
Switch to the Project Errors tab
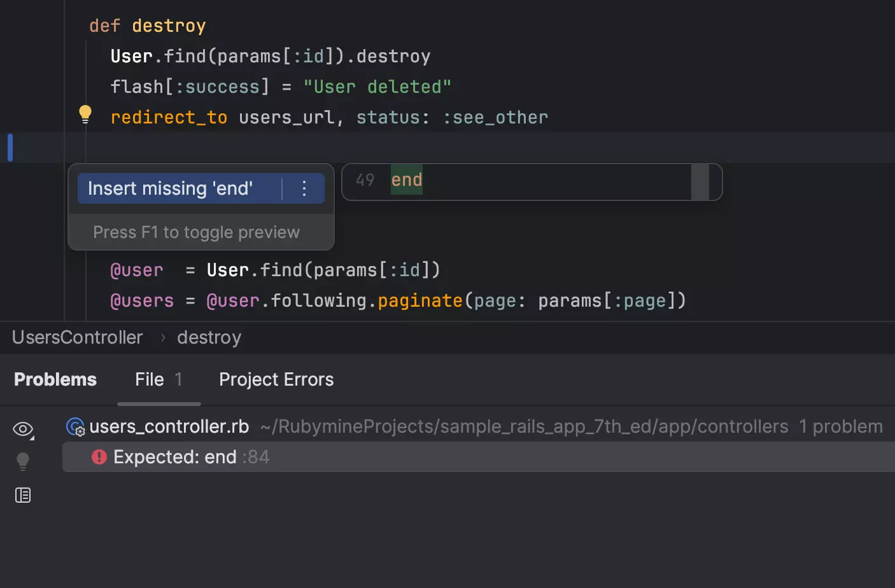point(276,379)
